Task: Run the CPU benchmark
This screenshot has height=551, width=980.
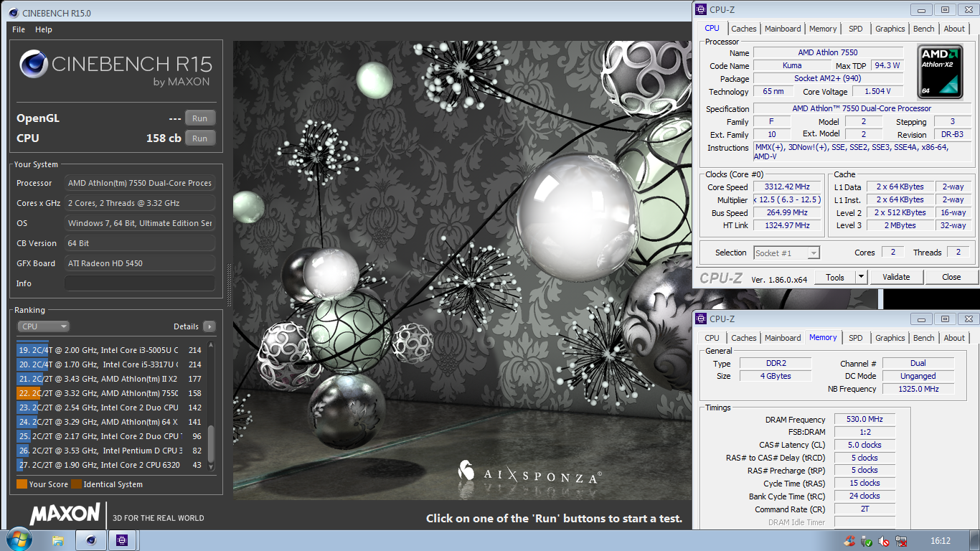Action: click(200, 138)
